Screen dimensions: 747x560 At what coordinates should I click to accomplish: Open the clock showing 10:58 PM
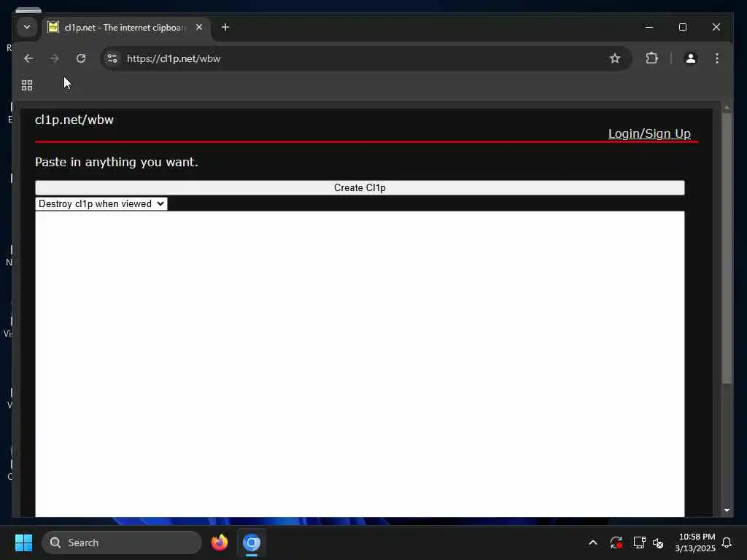pyautogui.click(x=695, y=542)
